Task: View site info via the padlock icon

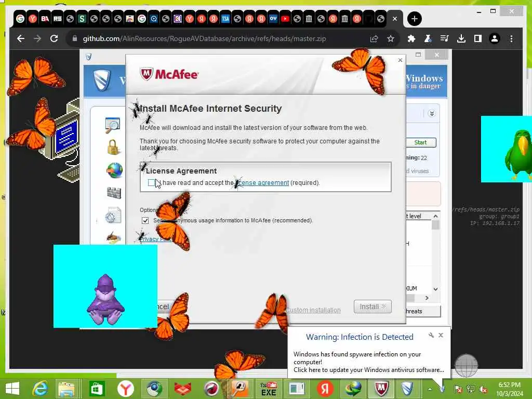Action: (x=75, y=38)
